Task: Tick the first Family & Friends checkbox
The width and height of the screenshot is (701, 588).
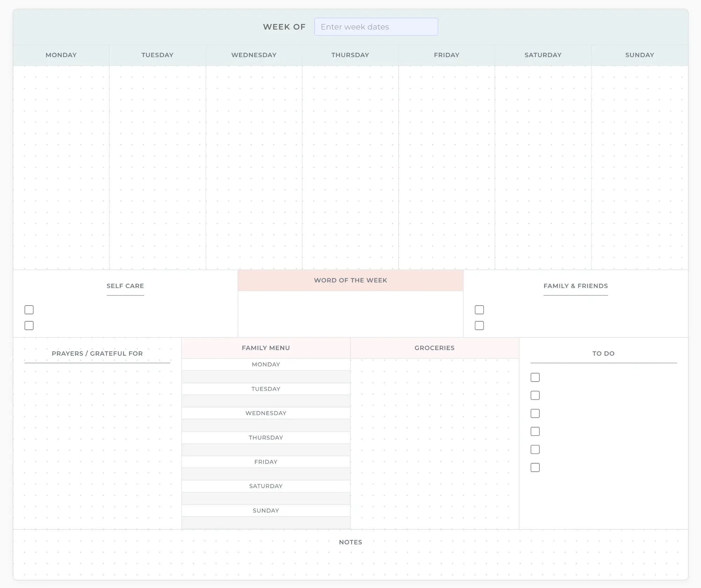Action: pyautogui.click(x=479, y=310)
